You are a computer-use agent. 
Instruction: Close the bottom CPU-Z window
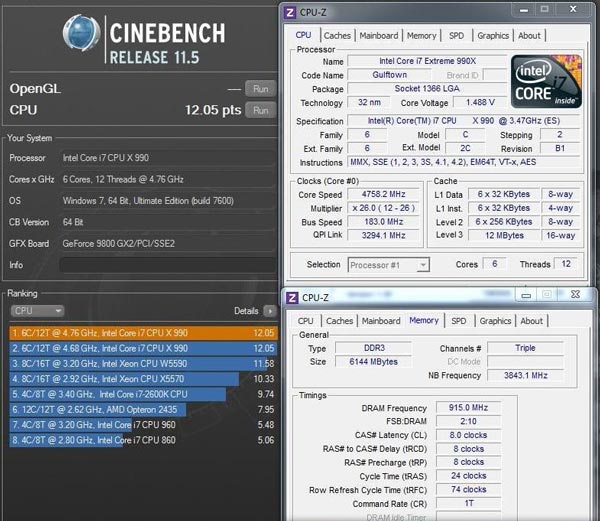coord(575,294)
